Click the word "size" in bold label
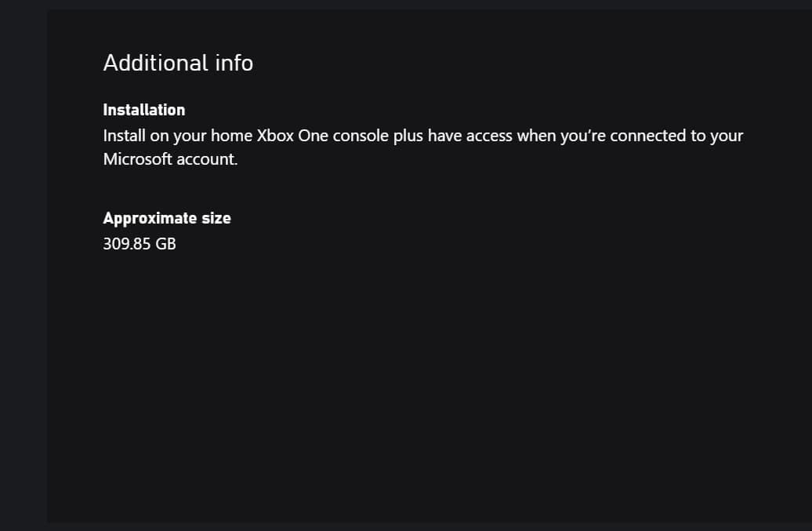This screenshot has width=812, height=531. click(216, 218)
